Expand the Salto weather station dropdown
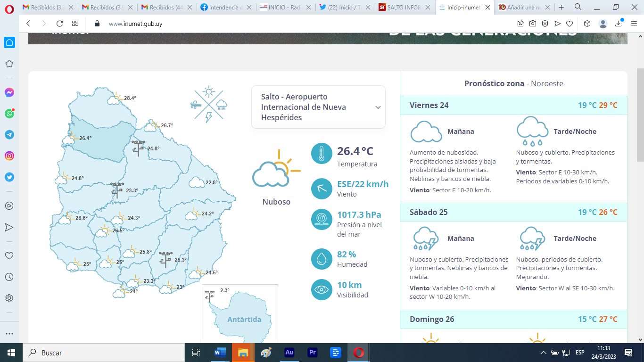This screenshot has height=362, width=644. (378, 107)
